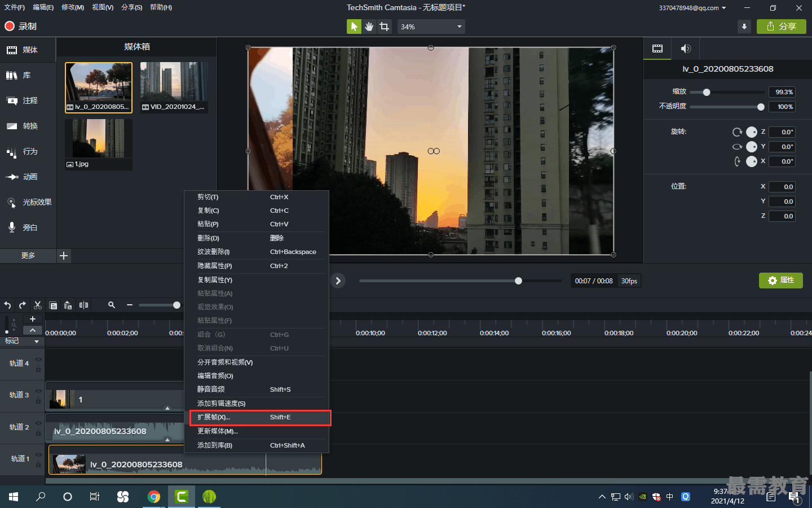Click the download arrow icon near Share
812x508 pixels.
pos(744,27)
